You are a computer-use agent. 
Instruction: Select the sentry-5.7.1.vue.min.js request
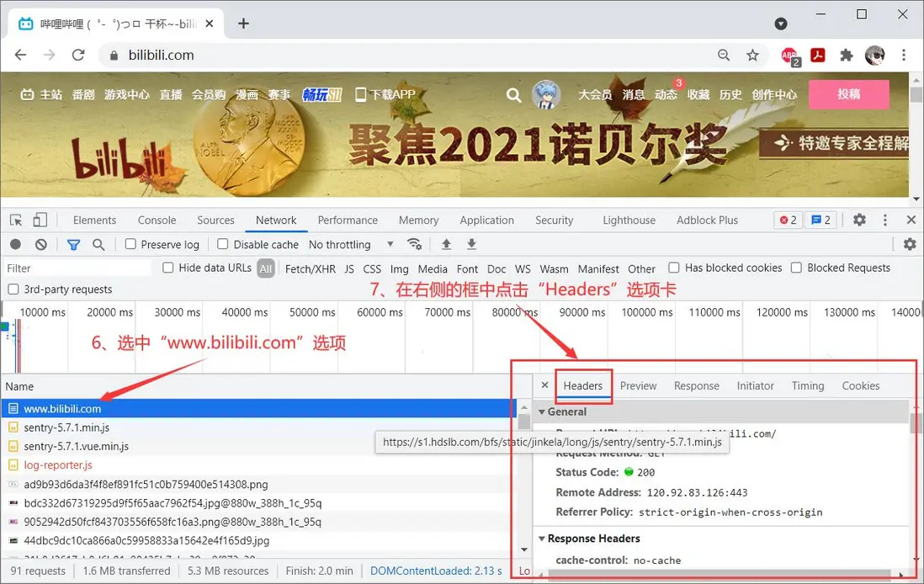pos(258,446)
